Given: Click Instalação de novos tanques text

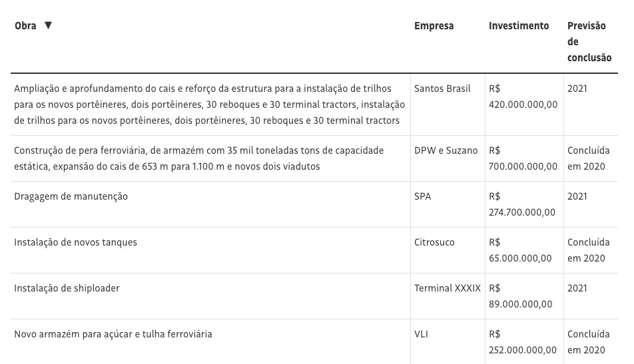Looking at the screenshot, I should point(75,242).
